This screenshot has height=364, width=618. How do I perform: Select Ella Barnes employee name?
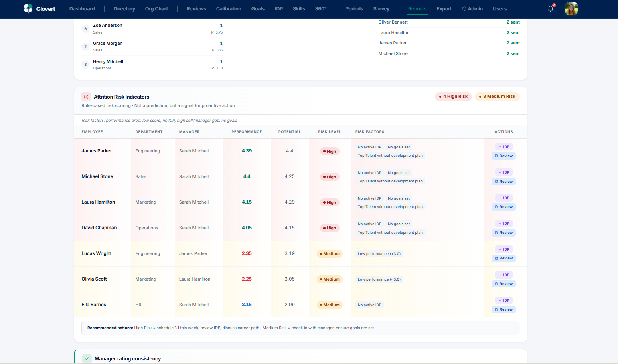point(94,305)
